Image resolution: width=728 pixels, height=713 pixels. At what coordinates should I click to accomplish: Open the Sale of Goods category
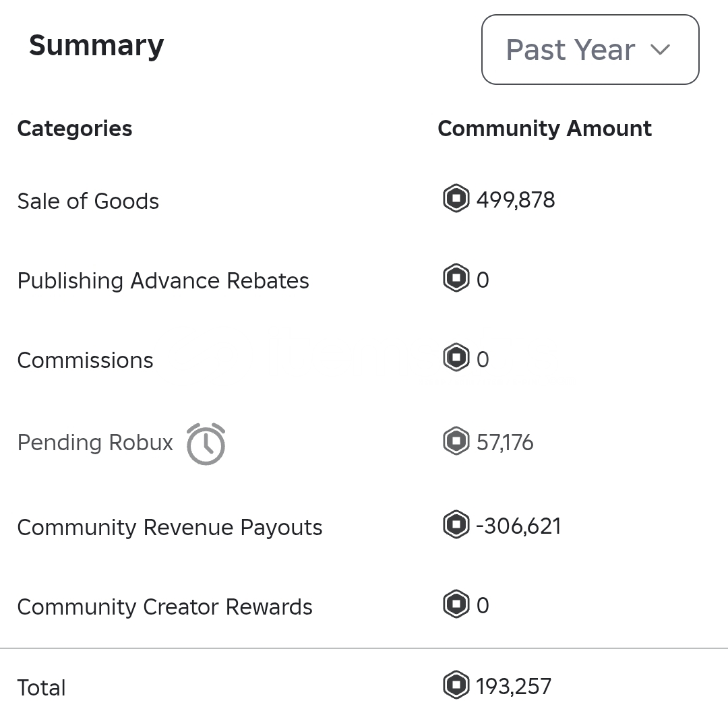tap(88, 201)
